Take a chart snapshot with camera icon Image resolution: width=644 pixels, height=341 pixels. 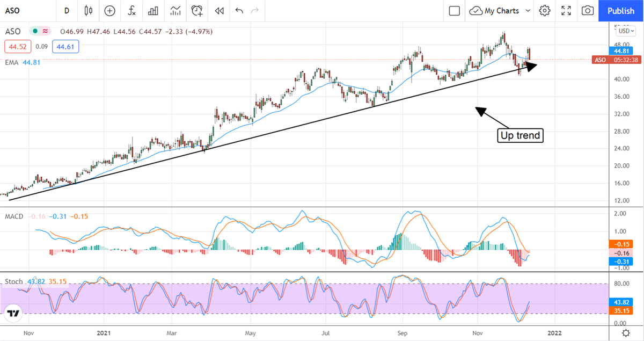[x=588, y=11]
